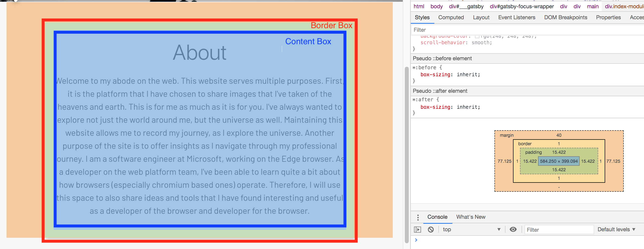Click the top margin value 40
Image resolution: width=644 pixels, height=249 pixels.
[x=559, y=135]
